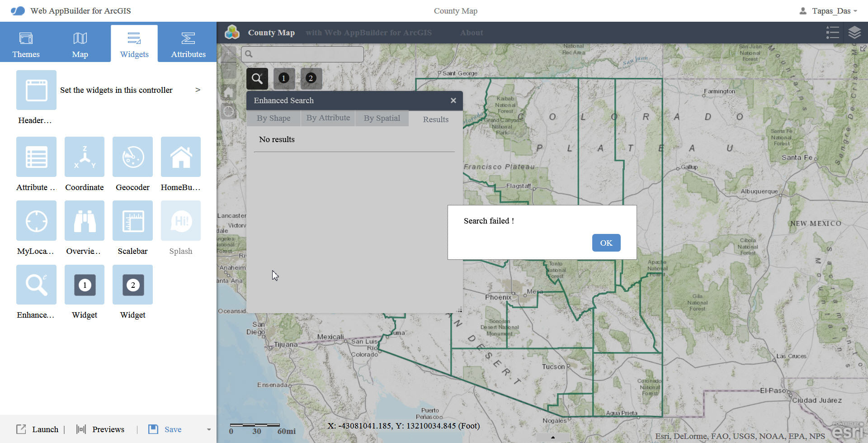Select the Scalebar widget
Screen dimensions: 868x443
132,221
